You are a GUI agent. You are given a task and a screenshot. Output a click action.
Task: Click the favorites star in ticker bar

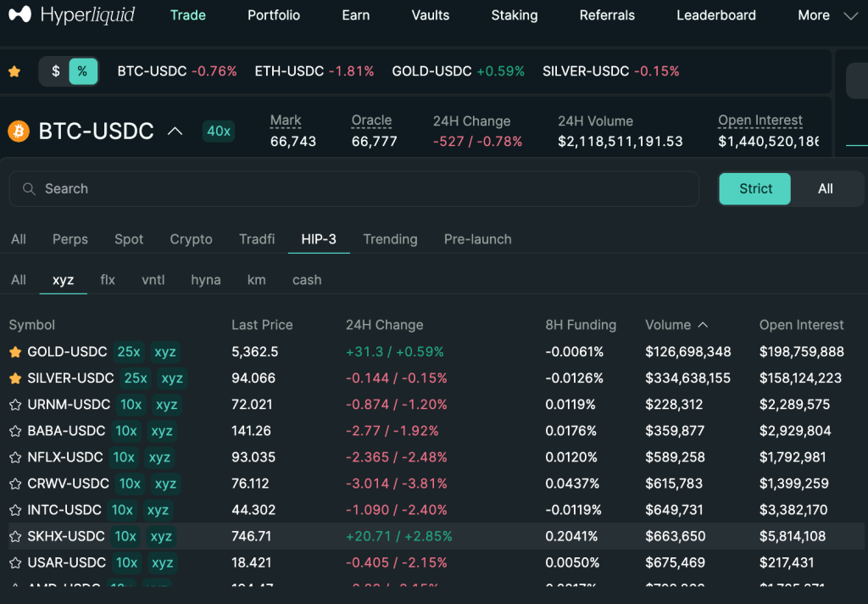click(14, 71)
